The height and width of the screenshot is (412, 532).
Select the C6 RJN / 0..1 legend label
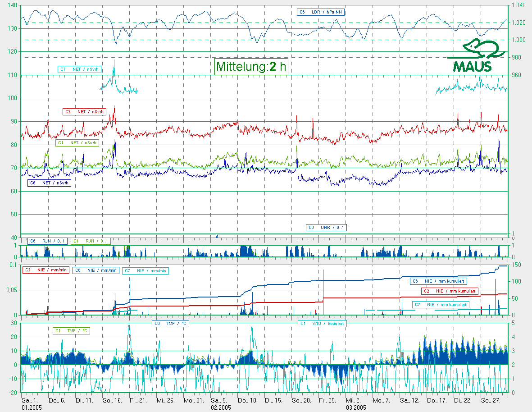[x=47, y=241]
